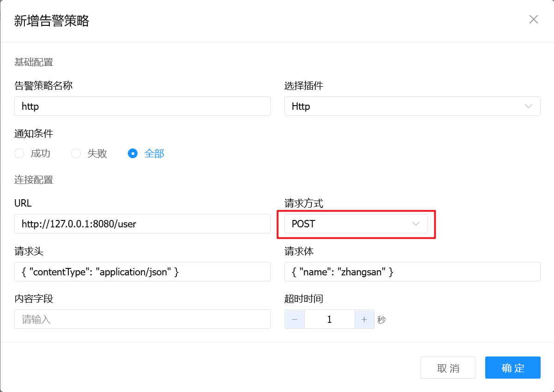Select the 成功 notification condition

(19, 154)
